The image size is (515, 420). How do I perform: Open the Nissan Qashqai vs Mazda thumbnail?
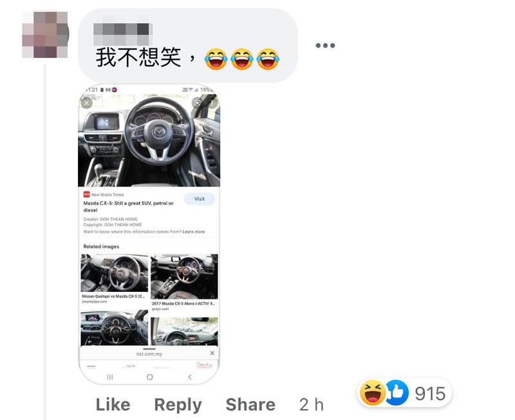(x=115, y=272)
